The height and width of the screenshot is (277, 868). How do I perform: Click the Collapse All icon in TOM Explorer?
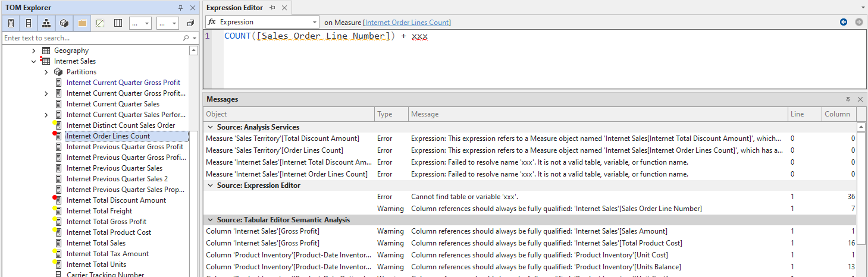click(x=190, y=23)
